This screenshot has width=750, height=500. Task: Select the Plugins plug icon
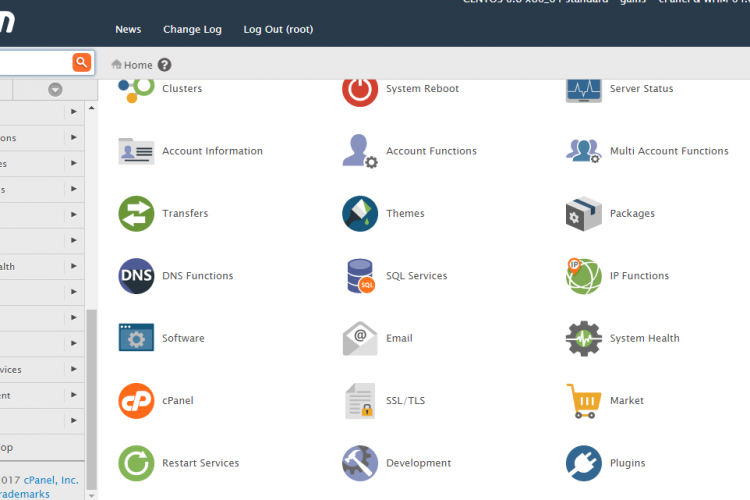coord(584,463)
